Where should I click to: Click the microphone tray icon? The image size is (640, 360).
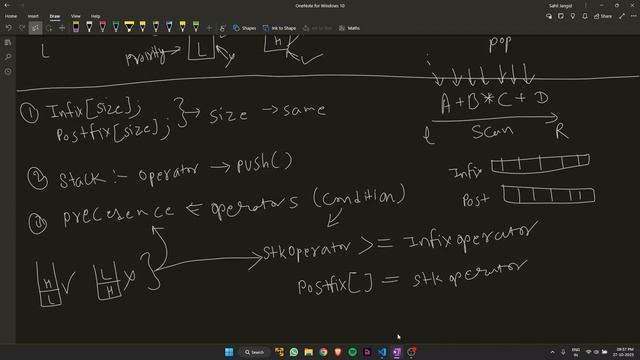tap(563, 352)
